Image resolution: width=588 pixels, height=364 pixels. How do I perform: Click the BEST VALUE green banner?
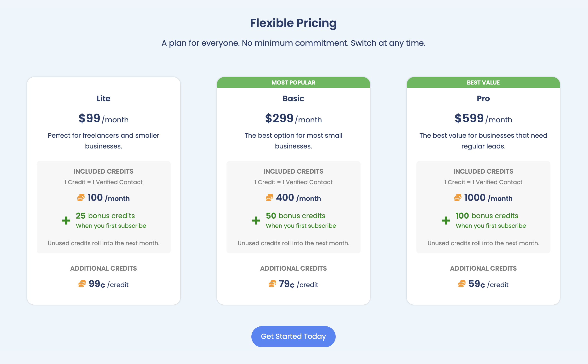point(483,83)
